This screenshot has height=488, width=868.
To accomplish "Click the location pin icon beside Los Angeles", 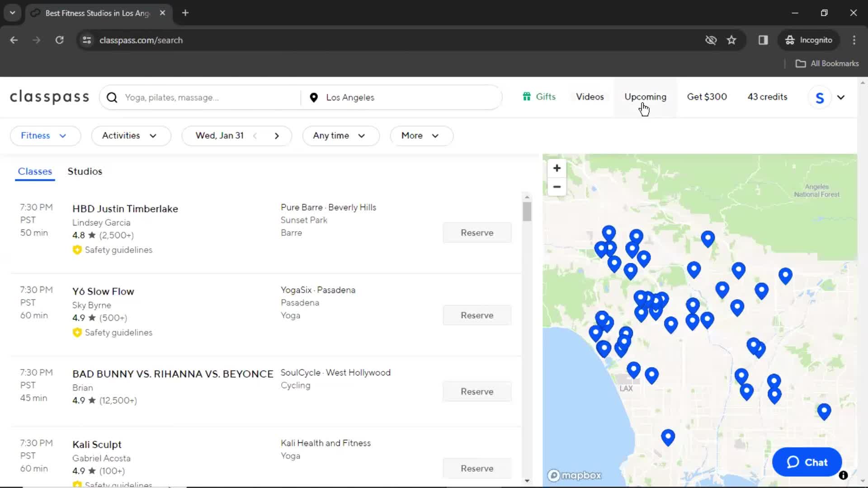I will (x=314, y=98).
